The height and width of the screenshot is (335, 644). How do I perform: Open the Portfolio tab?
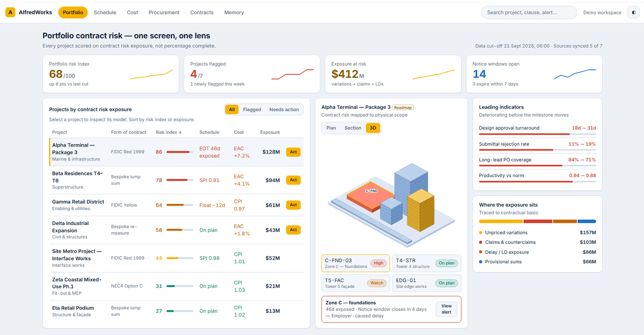[73, 12]
